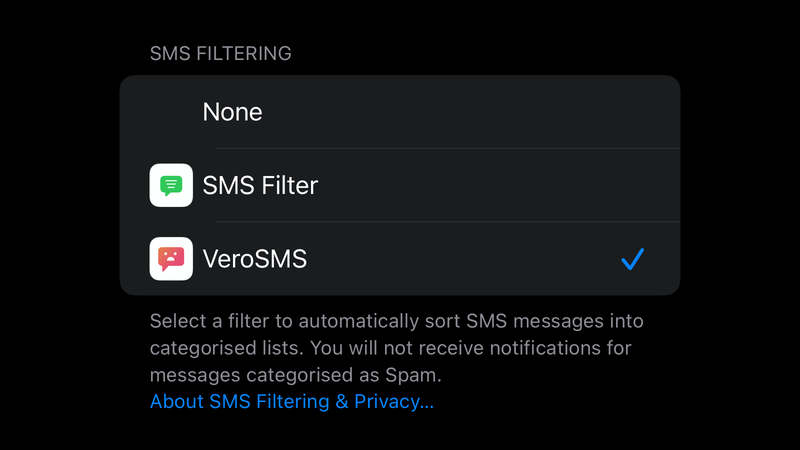Viewport: 800px width, 450px height.
Task: Select the VeroSMS label text
Action: click(x=254, y=259)
